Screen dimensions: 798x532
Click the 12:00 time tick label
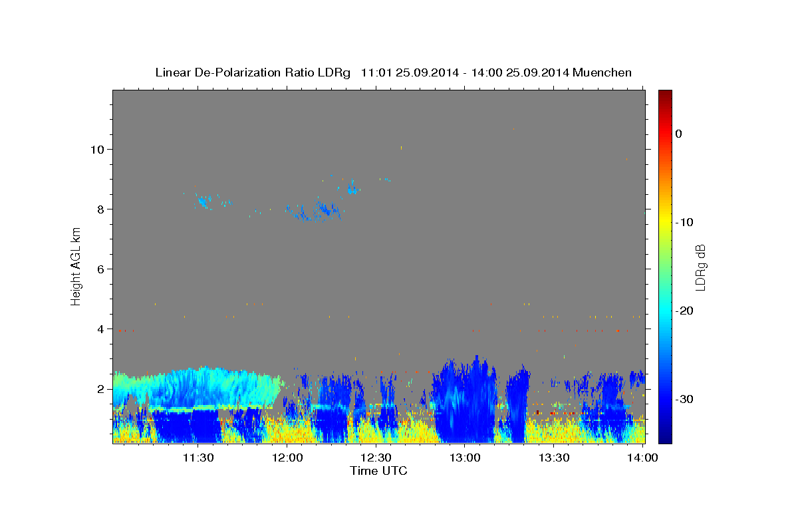(287, 458)
